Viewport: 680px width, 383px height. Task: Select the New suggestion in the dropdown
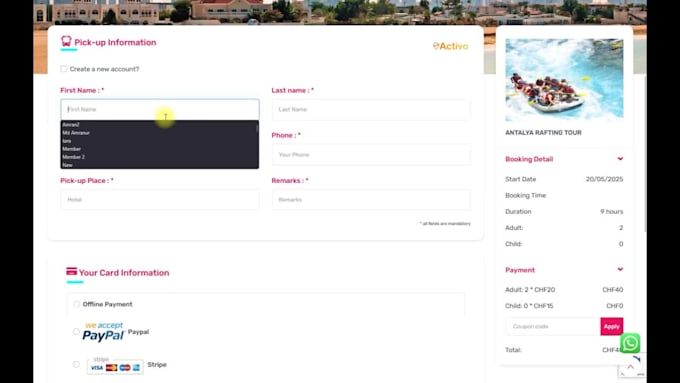(x=67, y=165)
